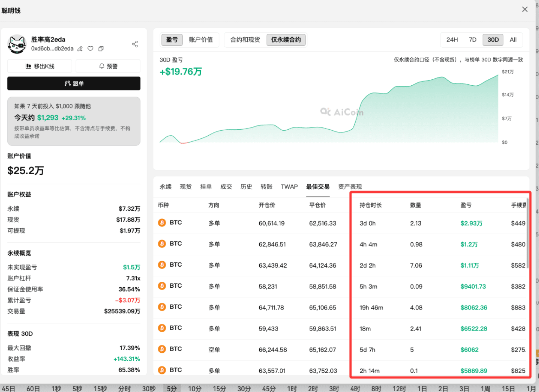Screen dimensions: 539x392
Task: Click the 币种 column header
Action: (x=163, y=205)
